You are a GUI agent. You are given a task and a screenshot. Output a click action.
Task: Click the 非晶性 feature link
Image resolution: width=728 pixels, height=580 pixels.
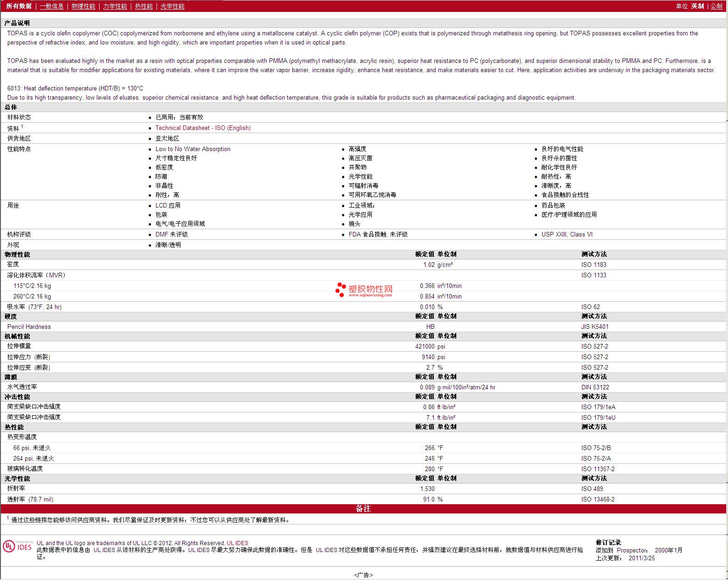pyautogui.click(x=164, y=186)
